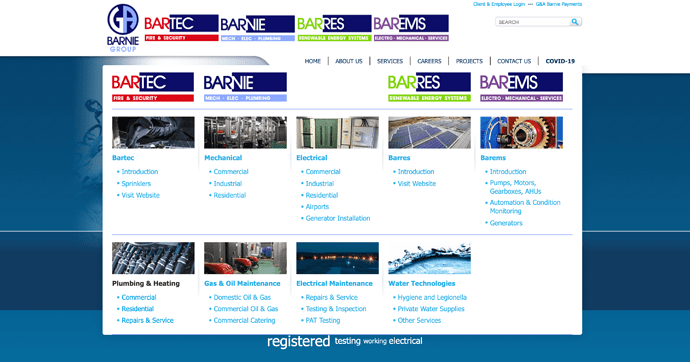Viewport: 690px width, 362px height.
Task: Open G&A Barnie Payments link
Action: 558,4
